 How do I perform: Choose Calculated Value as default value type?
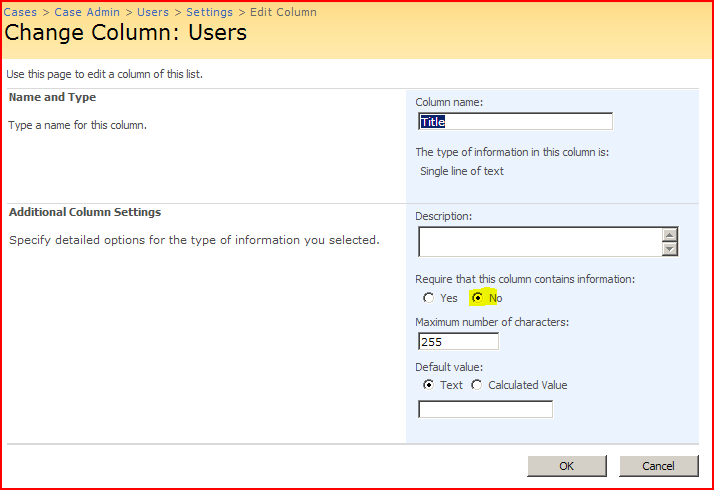click(x=476, y=385)
